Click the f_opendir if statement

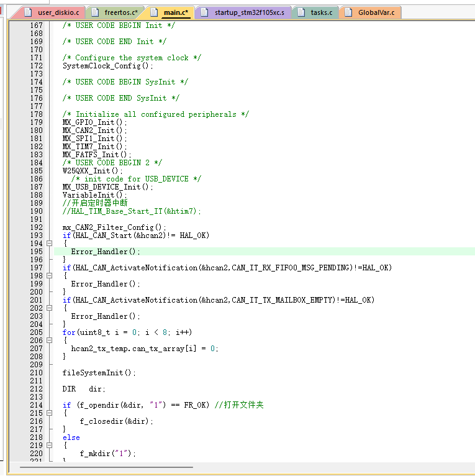136,405
